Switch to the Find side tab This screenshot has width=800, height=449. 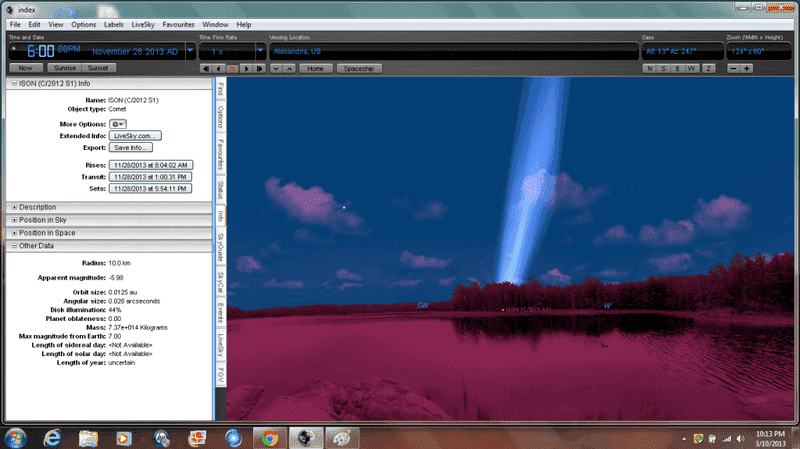(221, 89)
